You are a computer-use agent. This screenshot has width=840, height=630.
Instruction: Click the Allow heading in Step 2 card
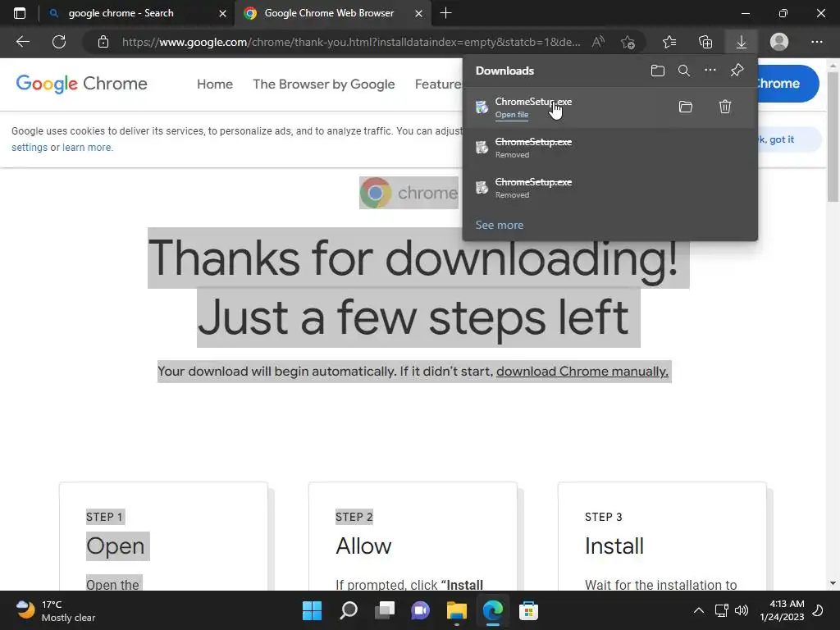pos(363,546)
